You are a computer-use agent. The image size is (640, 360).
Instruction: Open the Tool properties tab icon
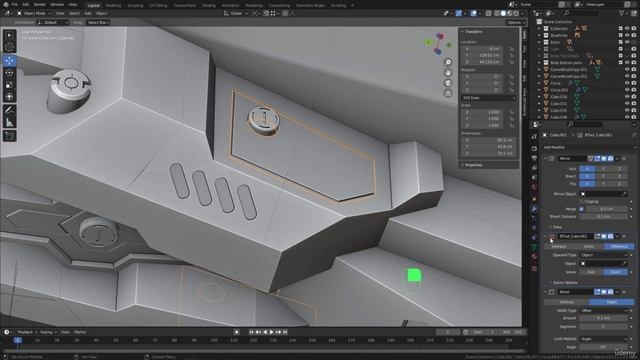pos(534,137)
